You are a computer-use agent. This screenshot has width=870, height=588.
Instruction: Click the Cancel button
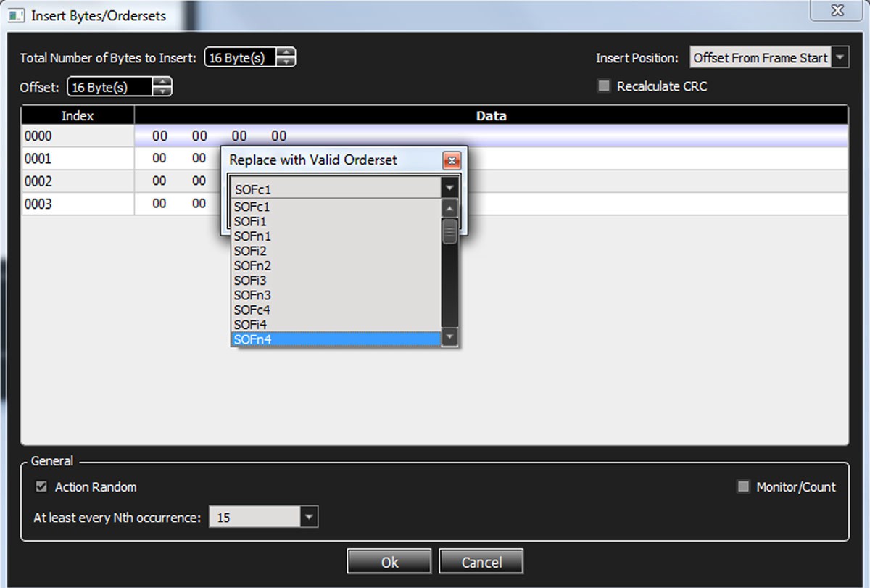481,562
